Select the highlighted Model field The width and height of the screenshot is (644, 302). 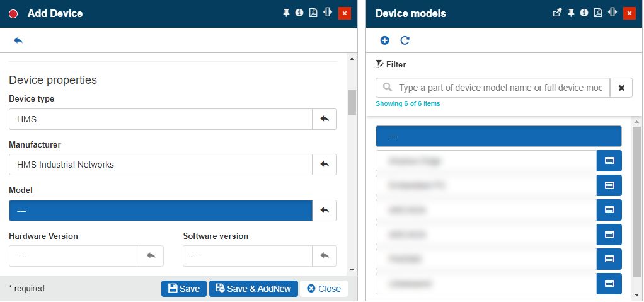point(160,211)
